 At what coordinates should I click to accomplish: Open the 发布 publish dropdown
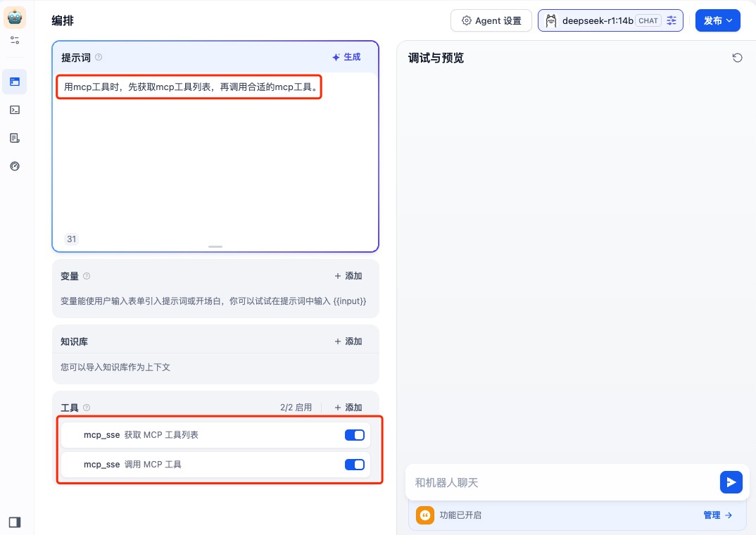click(718, 20)
